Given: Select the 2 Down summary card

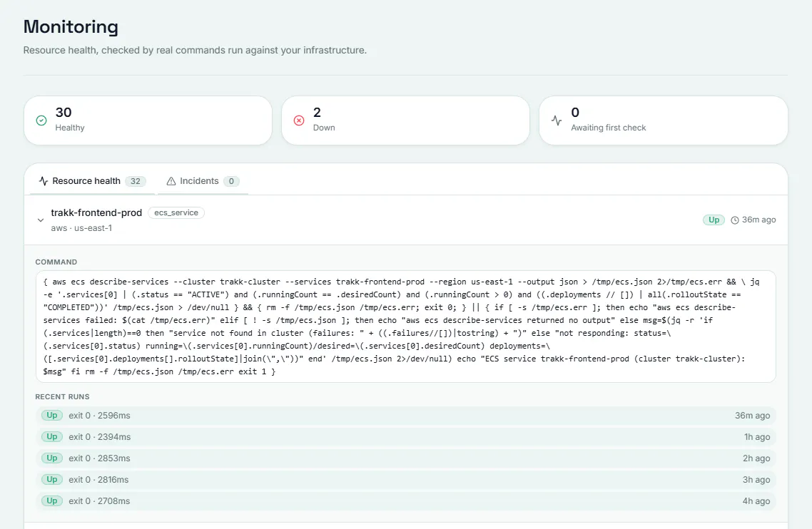Looking at the screenshot, I should point(405,120).
